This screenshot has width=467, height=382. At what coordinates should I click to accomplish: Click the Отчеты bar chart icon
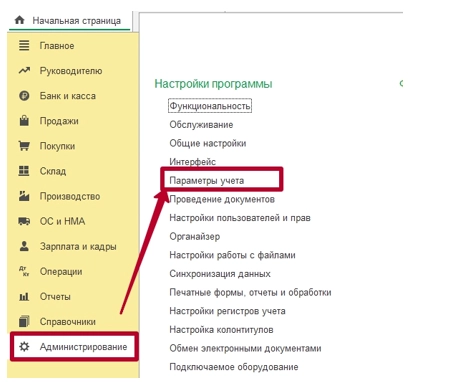click(24, 296)
